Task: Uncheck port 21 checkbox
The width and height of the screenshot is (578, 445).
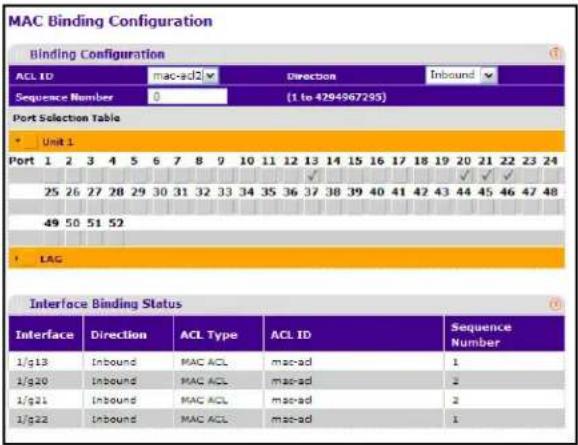Action: pos(487,175)
